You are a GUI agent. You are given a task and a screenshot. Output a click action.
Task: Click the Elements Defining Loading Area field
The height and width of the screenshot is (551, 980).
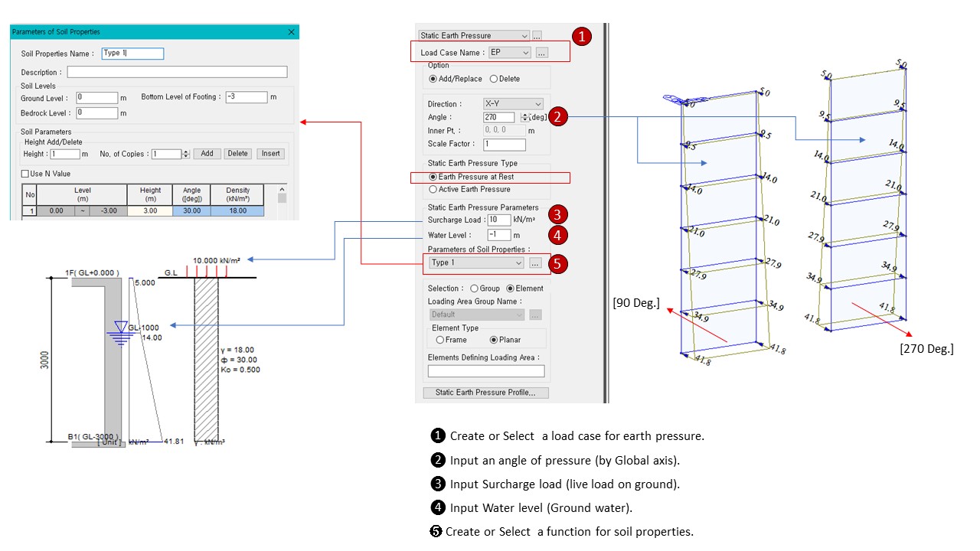point(486,371)
